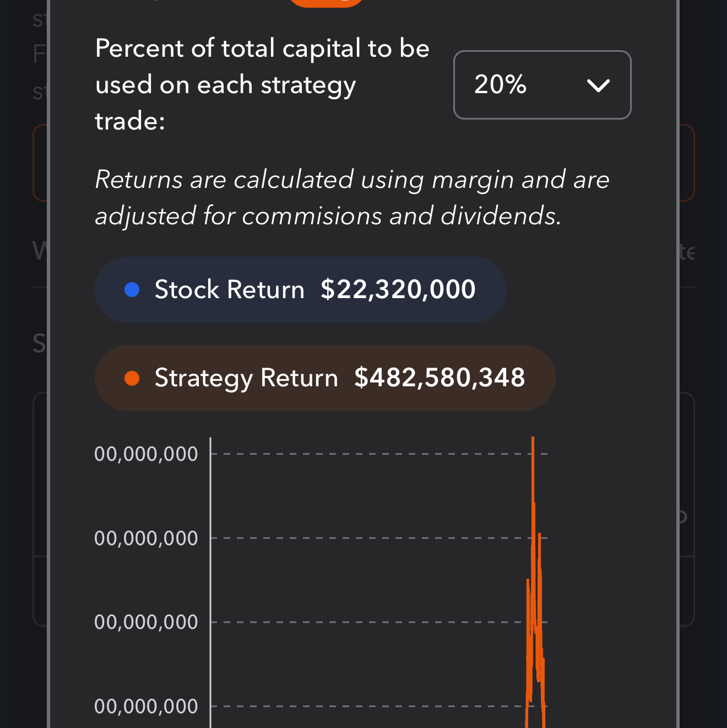Click the italic returns disclaimer text
Image resolution: width=727 pixels, height=728 pixels.
tap(351, 197)
